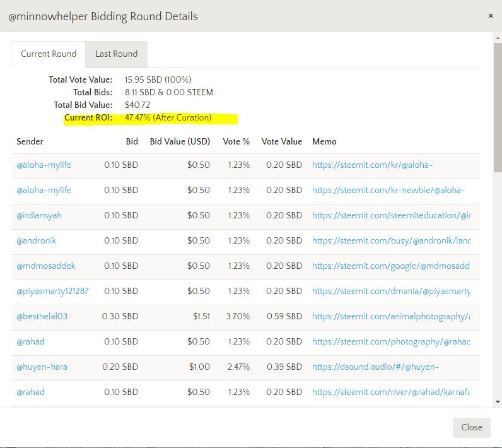Follow the dsound.audio memo link

(x=375, y=367)
